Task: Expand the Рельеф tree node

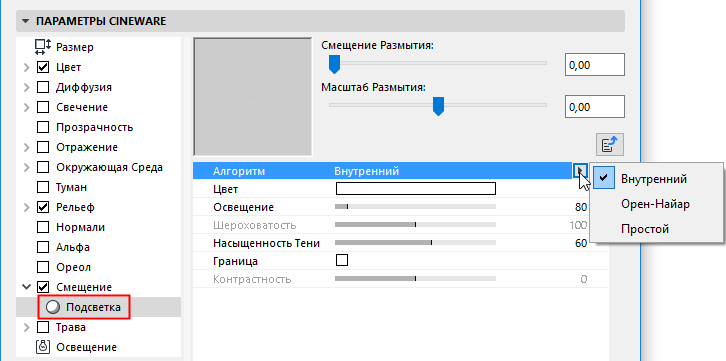Action: pyautogui.click(x=26, y=207)
